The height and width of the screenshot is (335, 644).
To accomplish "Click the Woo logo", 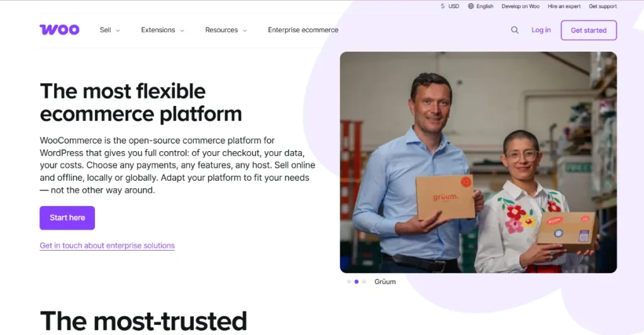I will coord(60,30).
